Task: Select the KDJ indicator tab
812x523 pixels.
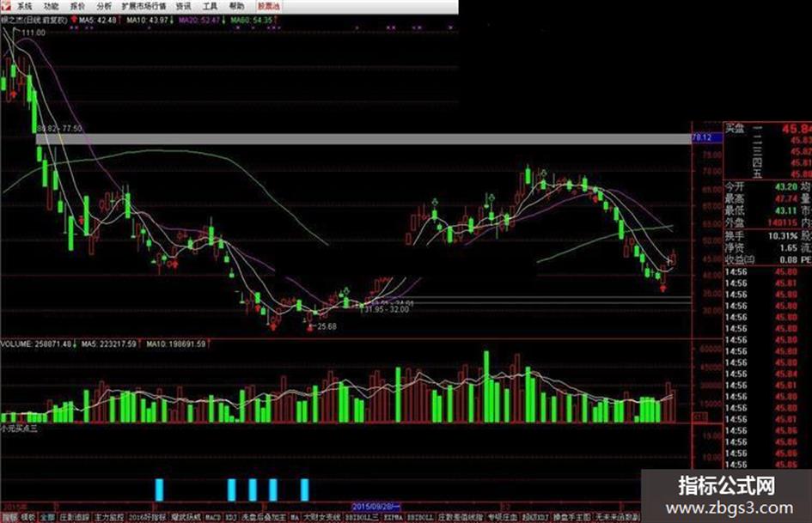Action: click(231, 517)
